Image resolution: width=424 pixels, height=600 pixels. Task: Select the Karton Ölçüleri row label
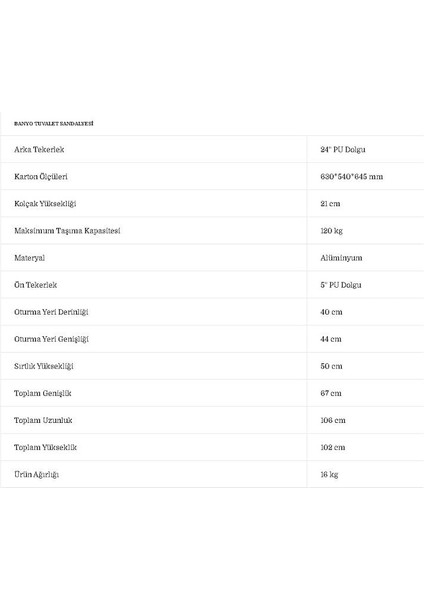click(x=41, y=176)
